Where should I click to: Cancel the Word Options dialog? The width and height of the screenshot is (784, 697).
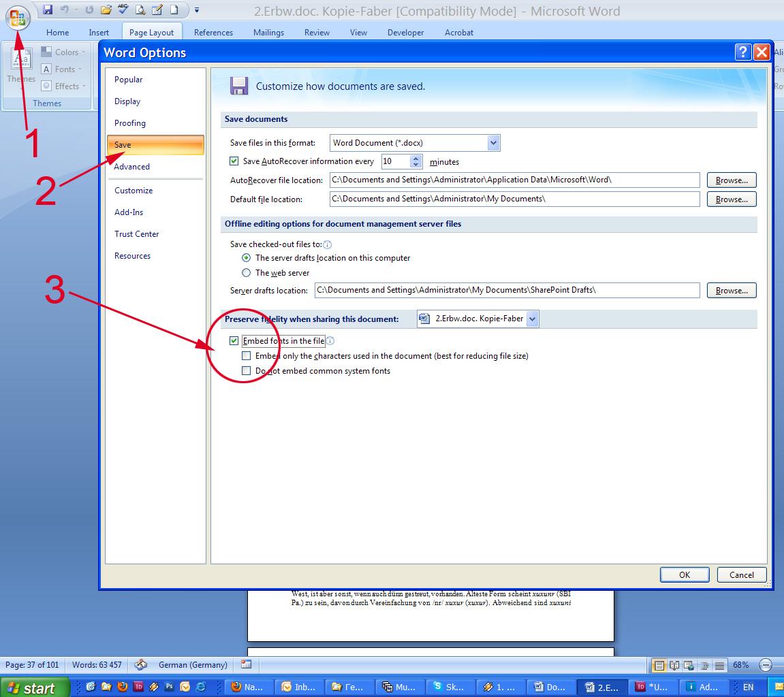pyautogui.click(x=742, y=574)
